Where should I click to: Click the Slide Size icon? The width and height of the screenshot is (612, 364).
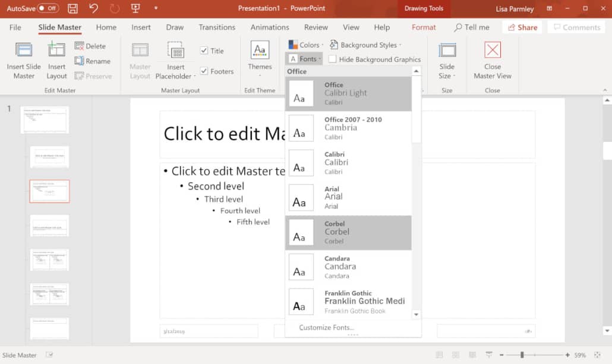[x=446, y=59]
